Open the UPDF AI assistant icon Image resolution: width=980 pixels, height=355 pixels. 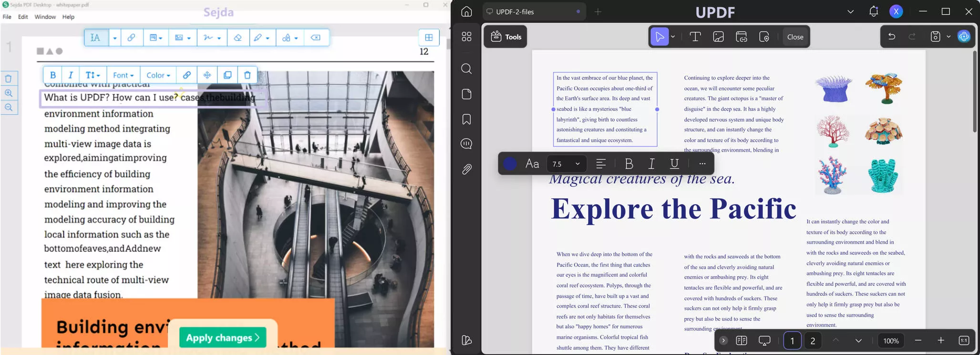coord(964,37)
